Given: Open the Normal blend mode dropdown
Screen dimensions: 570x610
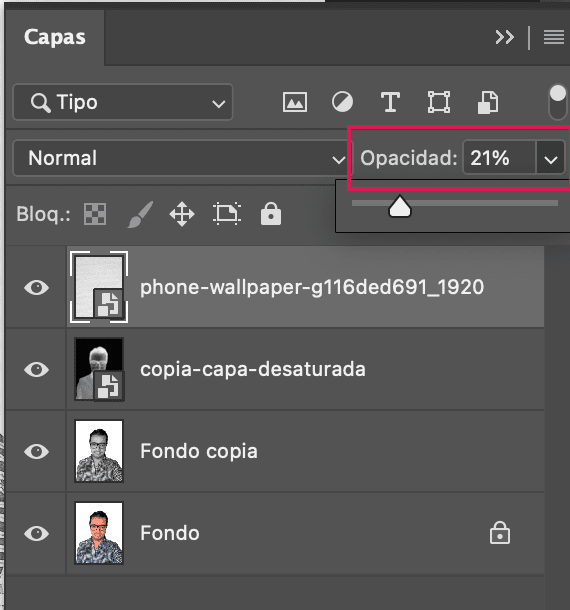Looking at the screenshot, I should [x=181, y=158].
